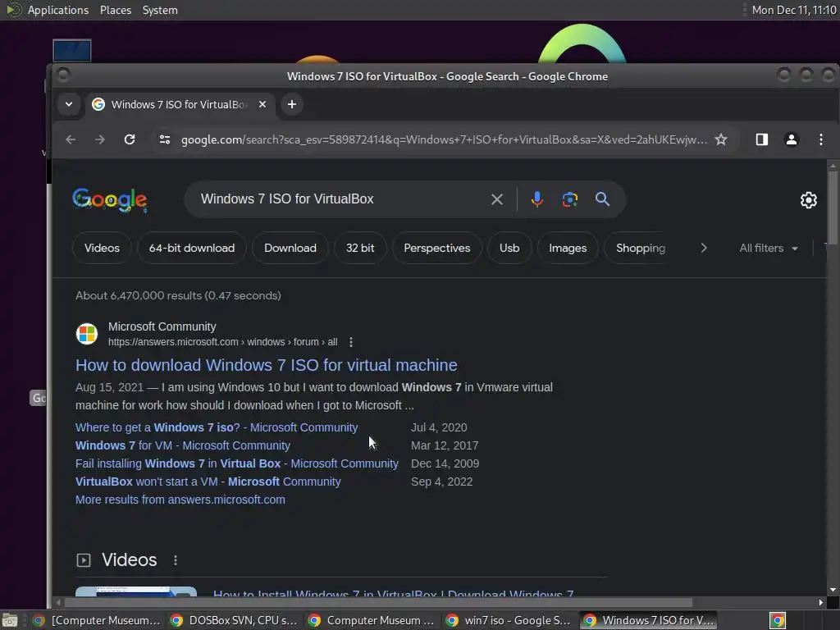Switch to win7 iso Google Search taskbar window

click(x=509, y=620)
